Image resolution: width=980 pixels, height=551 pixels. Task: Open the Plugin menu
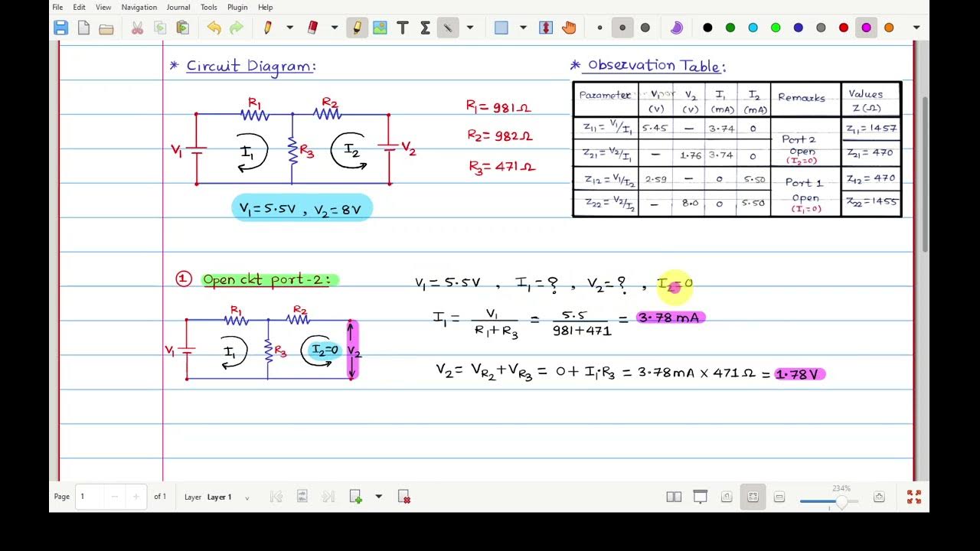coord(237,7)
